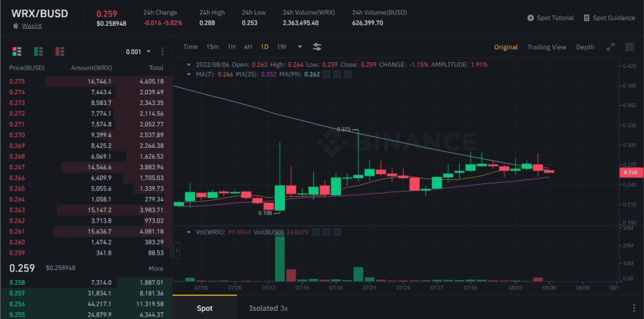Select the 0.257 buy order price
The height and width of the screenshot is (319, 644).
click(17, 293)
